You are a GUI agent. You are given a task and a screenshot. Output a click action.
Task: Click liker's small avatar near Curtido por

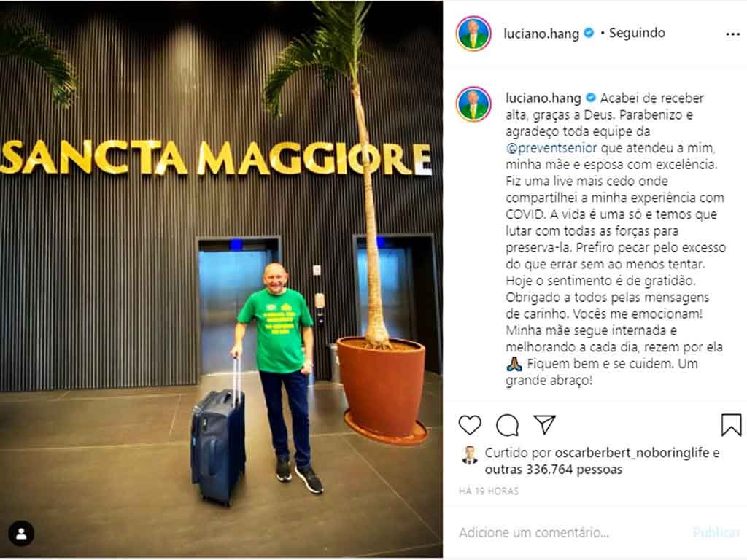[x=470, y=455]
